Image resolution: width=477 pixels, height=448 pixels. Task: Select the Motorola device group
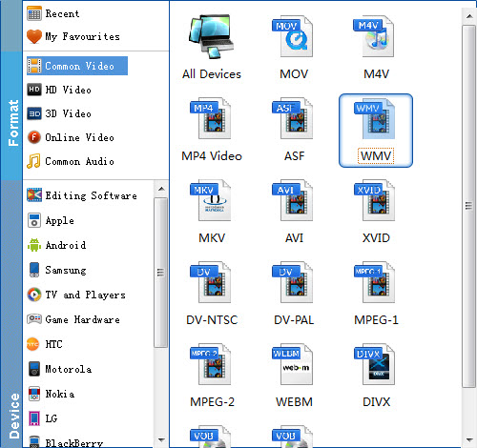tap(59, 369)
